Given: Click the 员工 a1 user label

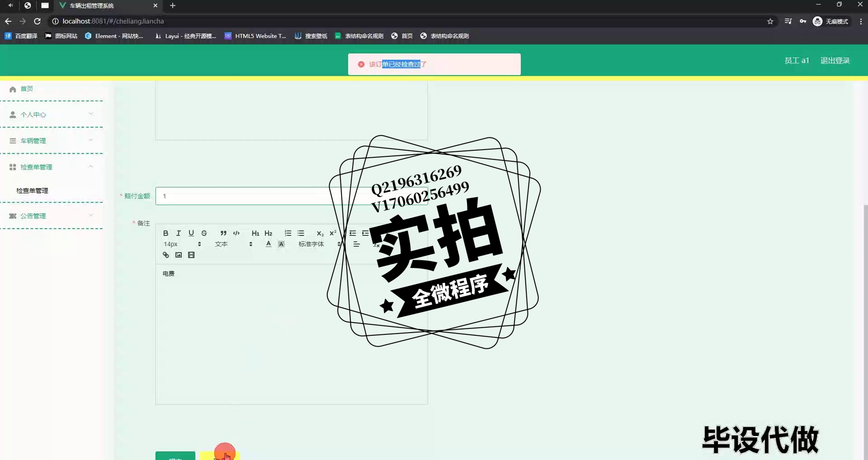Looking at the screenshot, I should [x=797, y=61].
